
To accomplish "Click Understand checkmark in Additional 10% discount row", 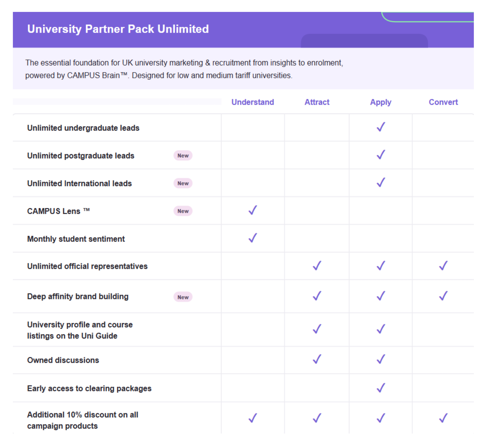I will pyautogui.click(x=252, y=418).
